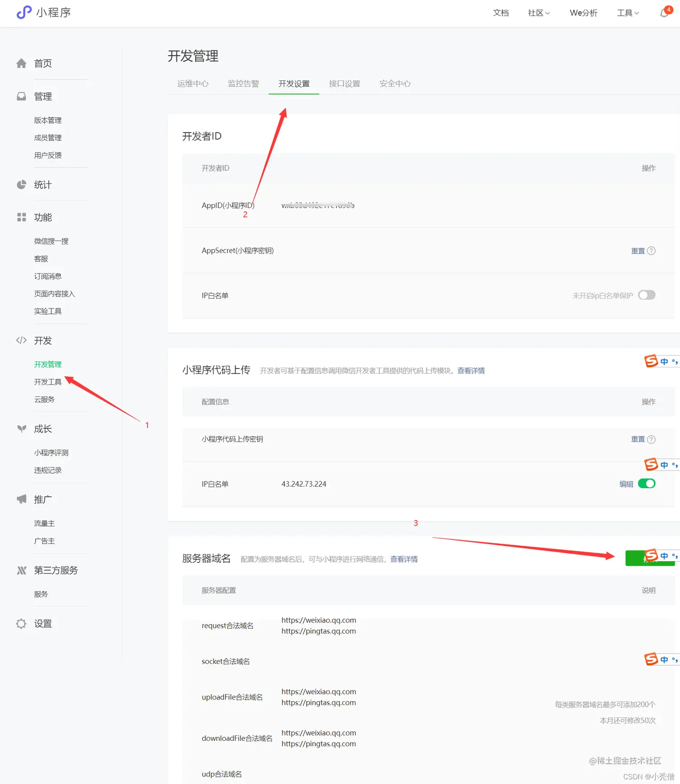Open 客服 in sidebar
Screen dimensions: 680x784
[41, 258]
